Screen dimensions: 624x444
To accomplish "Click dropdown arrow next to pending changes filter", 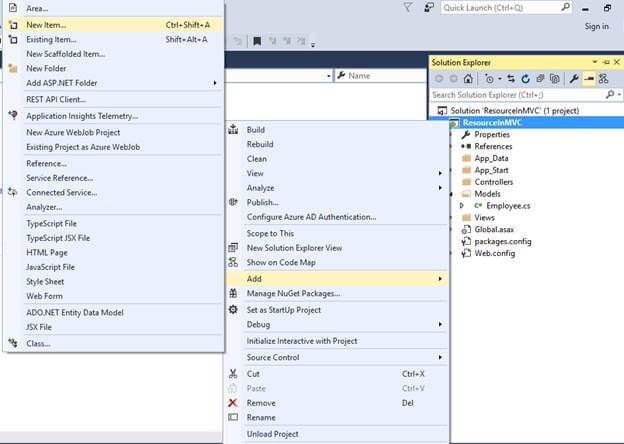I will (500, 79).
